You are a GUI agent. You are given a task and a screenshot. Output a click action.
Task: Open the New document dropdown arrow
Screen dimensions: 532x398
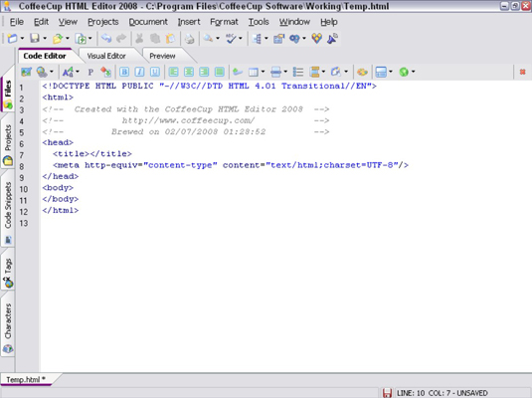22,39
